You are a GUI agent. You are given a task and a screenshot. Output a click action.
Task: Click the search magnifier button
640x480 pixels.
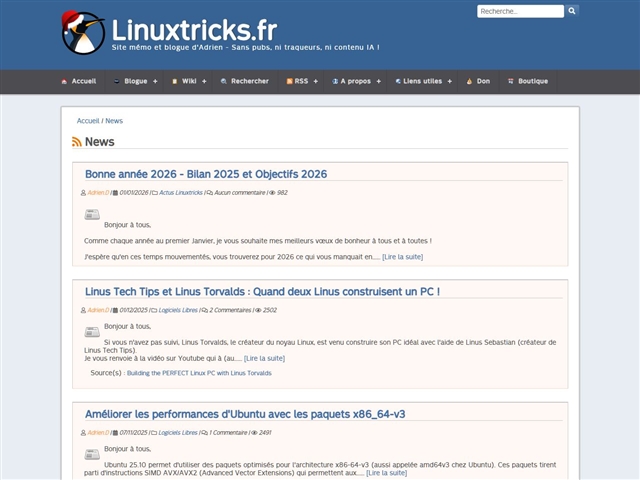point(572,11)
